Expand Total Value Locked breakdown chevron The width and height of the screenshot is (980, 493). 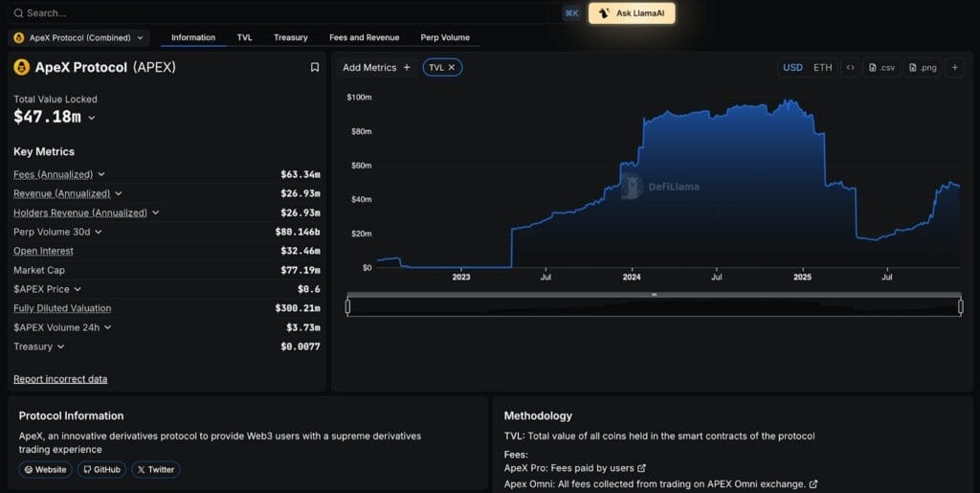pyautogui.click(x=91, y=118)
